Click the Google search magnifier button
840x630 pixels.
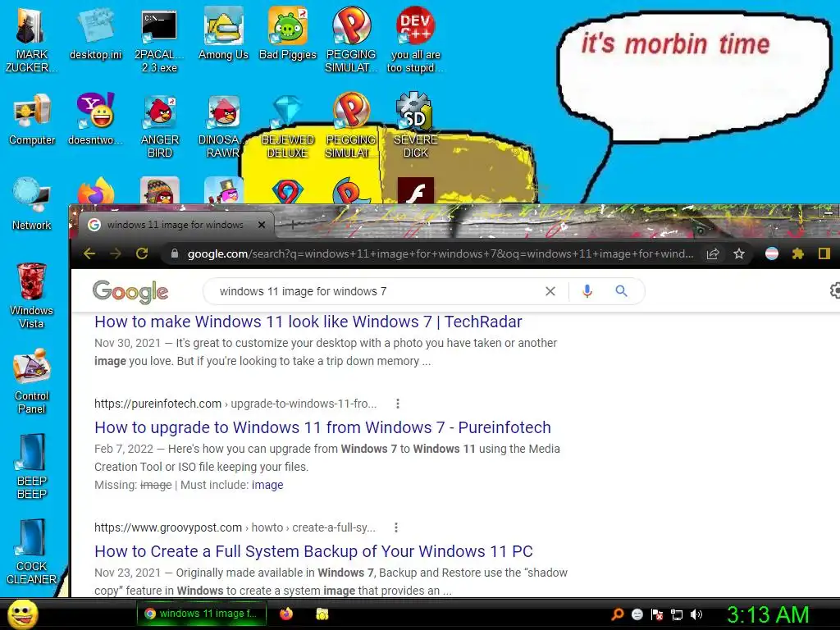(622, 291)
